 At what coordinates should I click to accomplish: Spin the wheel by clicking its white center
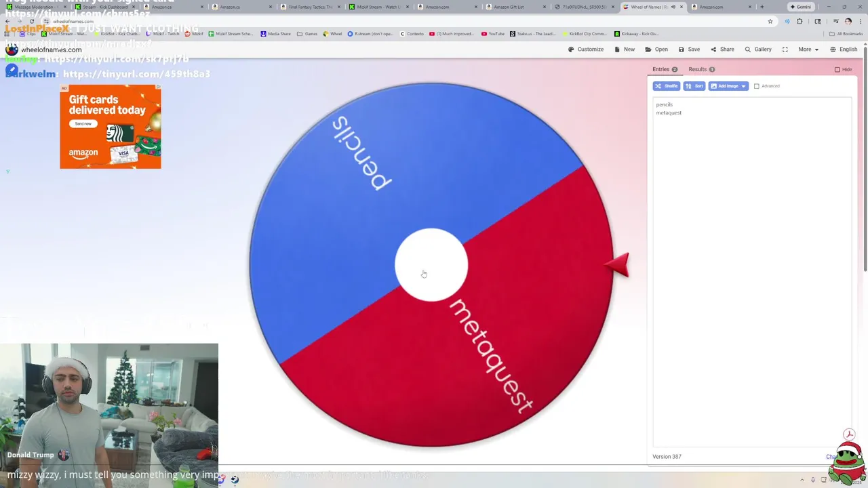point(431,264)
